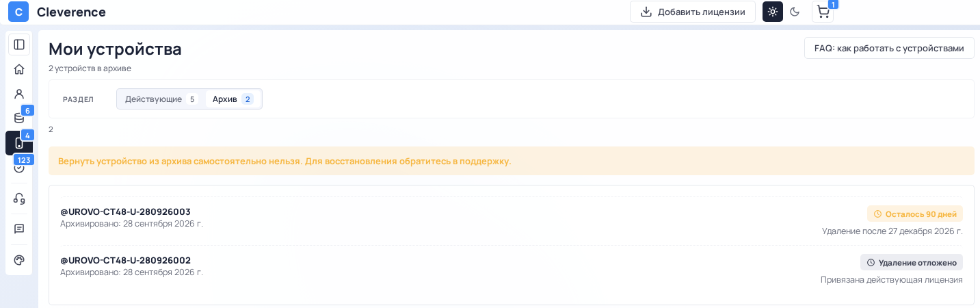The image size is (980, 308).
Task: Open the home icon in sidebar
Action: pos(19,69)
